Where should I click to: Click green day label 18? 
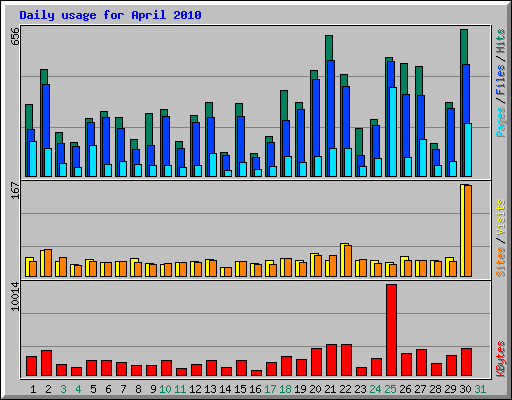(x=285, y=389)
